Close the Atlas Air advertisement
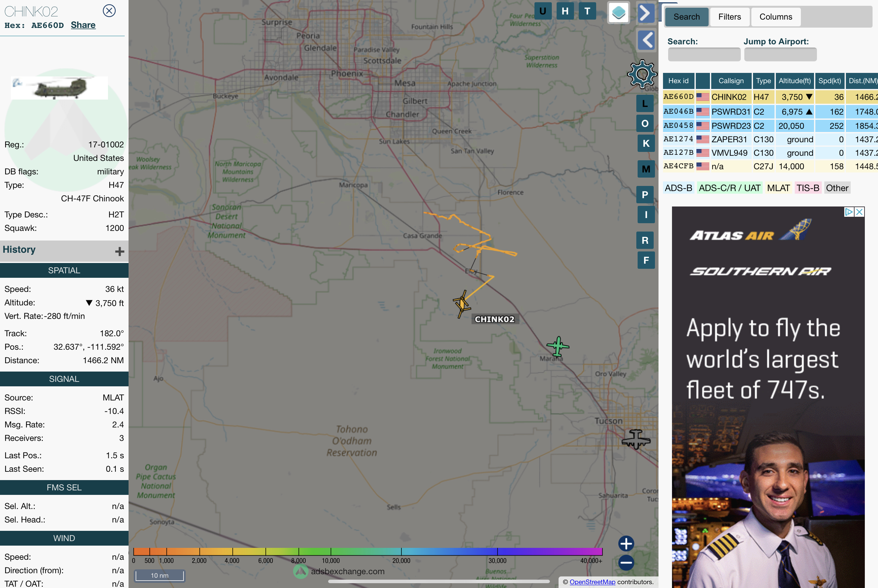Screen dimensions: 878x588 859,212
